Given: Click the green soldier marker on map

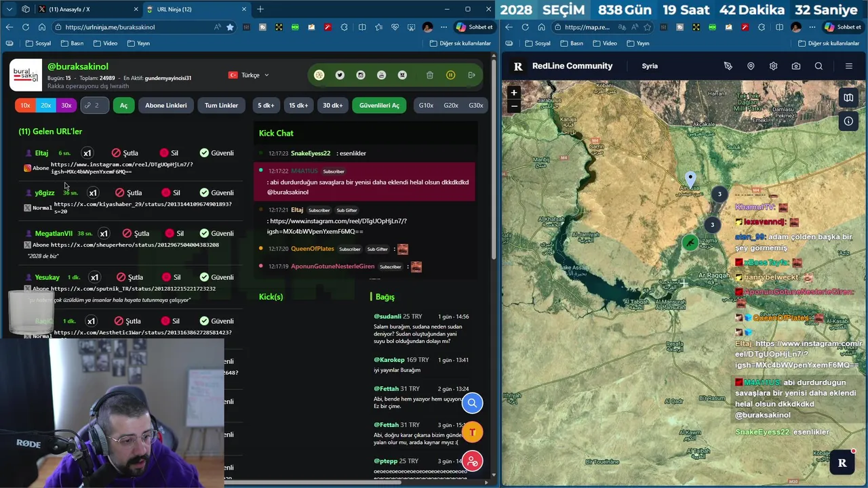Looking at the screenshot, I should (x=690, y=242).
